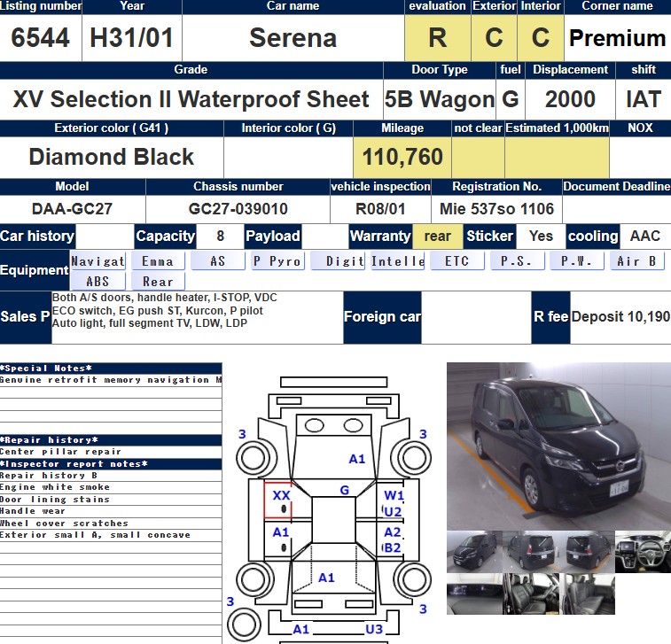Click the A2 mark on car diagram
671x644 pixels.
(x=393, y=532)
